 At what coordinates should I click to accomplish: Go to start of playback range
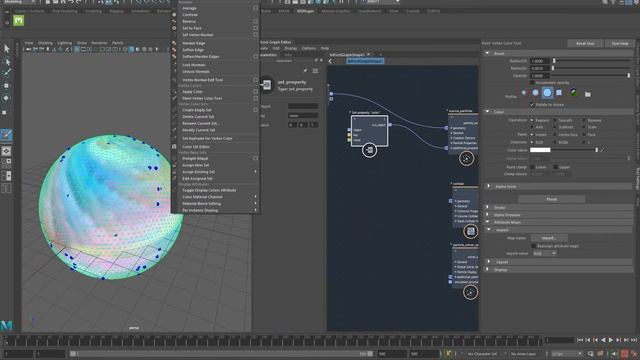[580, 340]
